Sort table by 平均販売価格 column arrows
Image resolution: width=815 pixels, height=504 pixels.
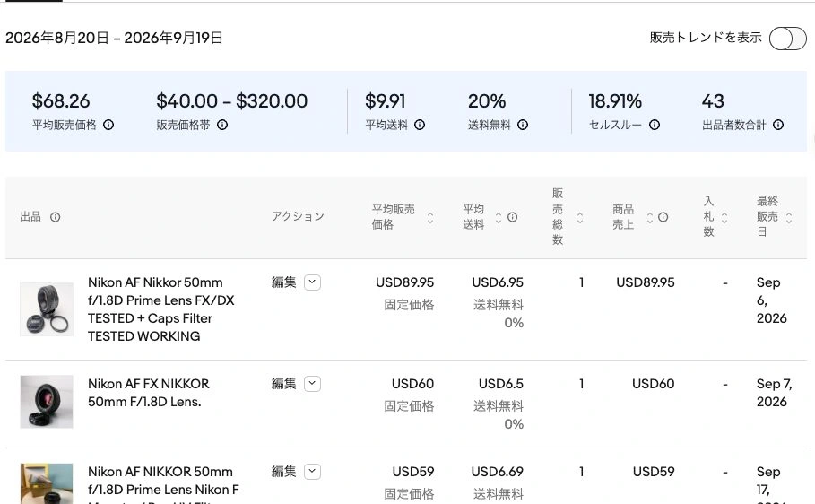430,217
